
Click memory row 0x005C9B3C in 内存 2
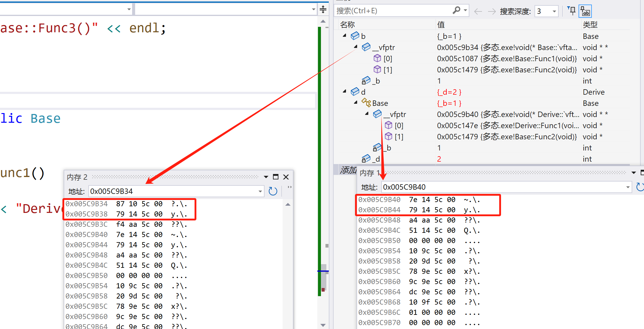click(x=126, y=224)
